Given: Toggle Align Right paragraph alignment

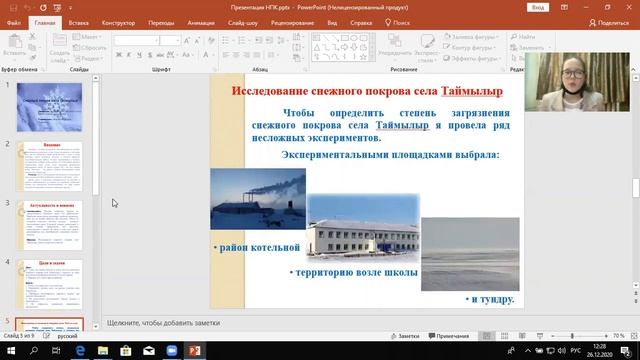Looking at the screenshot, I should 247,55.
